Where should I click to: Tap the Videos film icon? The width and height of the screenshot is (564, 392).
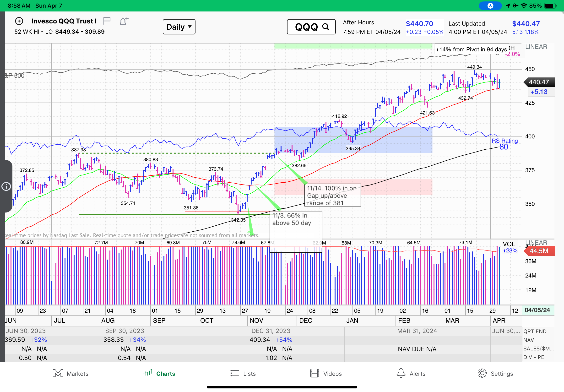[315, 373]
